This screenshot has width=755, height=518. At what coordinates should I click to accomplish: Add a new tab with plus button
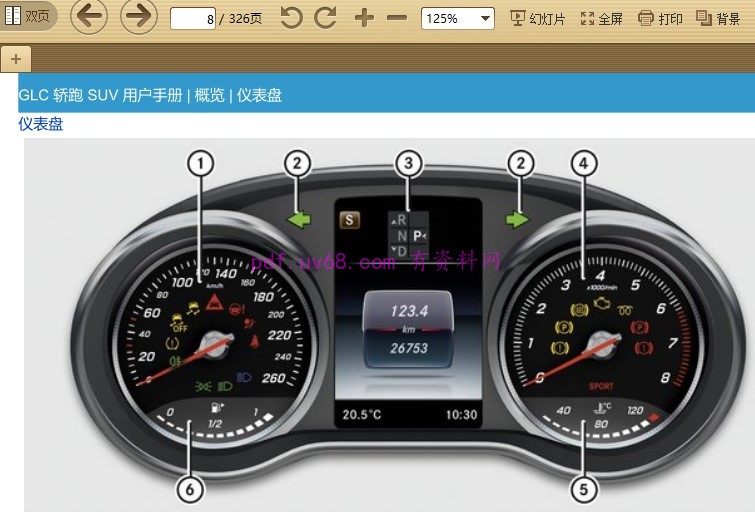(16, 59)
